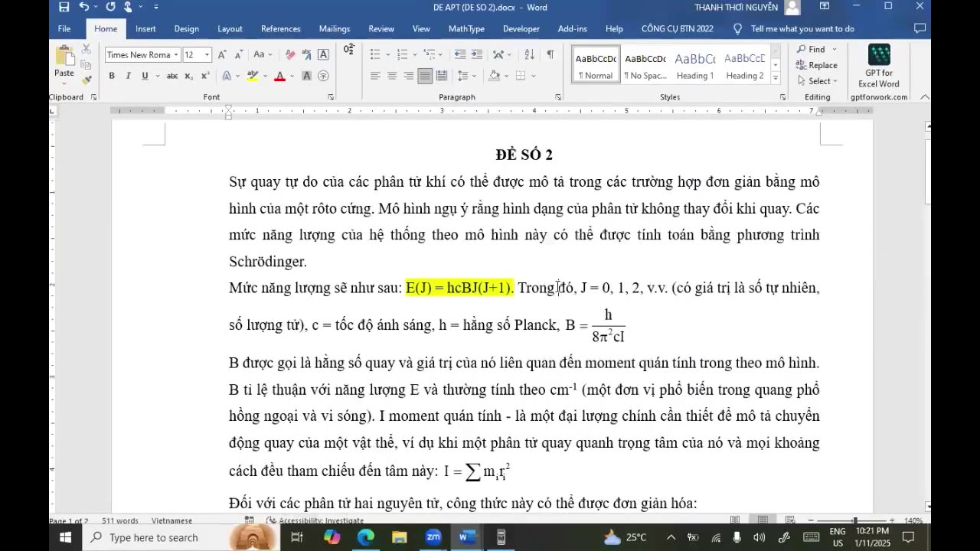
Task: Adjust the zoom slider
Action: [x=855, y=520]
